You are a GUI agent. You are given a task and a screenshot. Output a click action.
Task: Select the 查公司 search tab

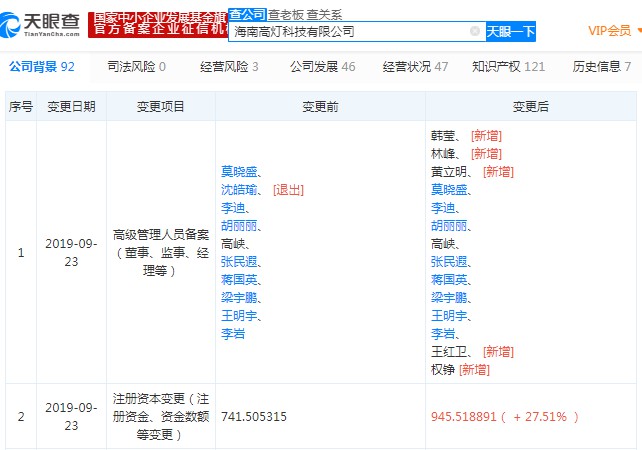click(x=247, y=14)
